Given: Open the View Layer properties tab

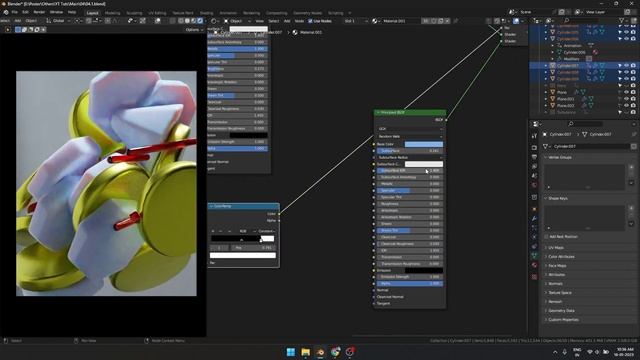Looking at the screenshot, I should [534, 167].
